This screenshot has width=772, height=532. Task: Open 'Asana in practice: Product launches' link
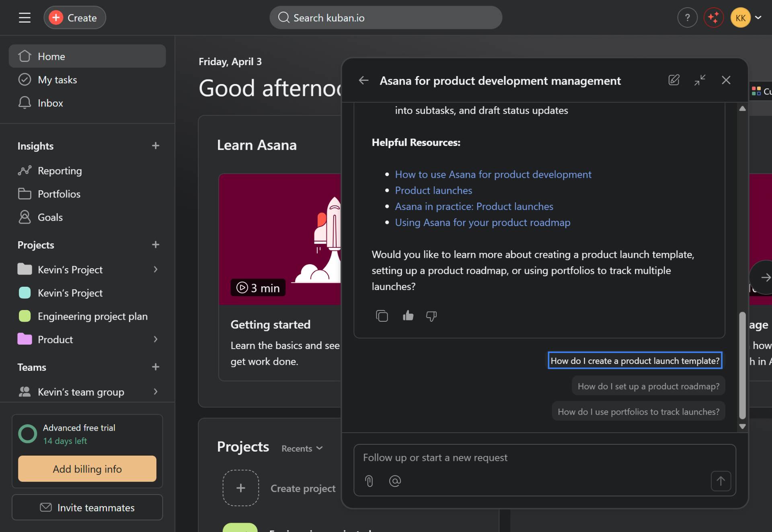474,207
